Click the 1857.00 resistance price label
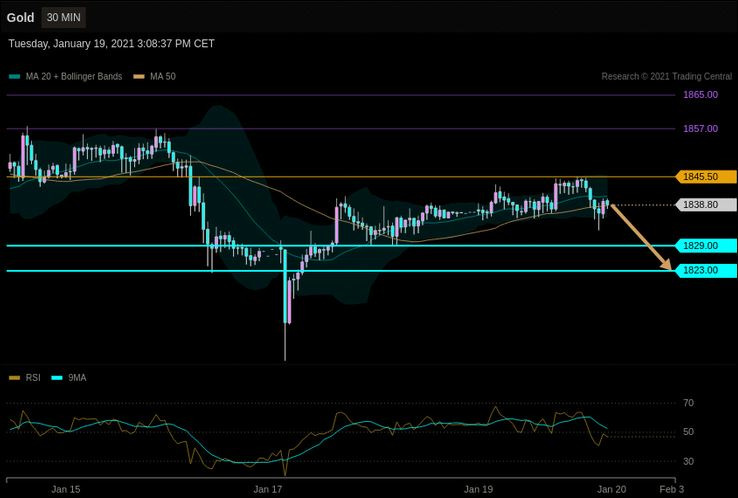 [700, 129]
